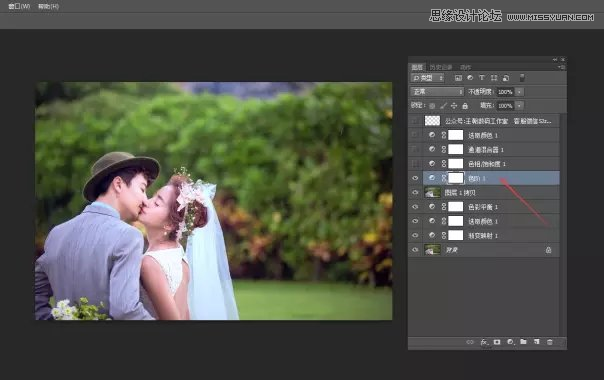Open the 帮助(H) menu
The height and width of the screenshot is (380, 604).
tap(49, 6)
